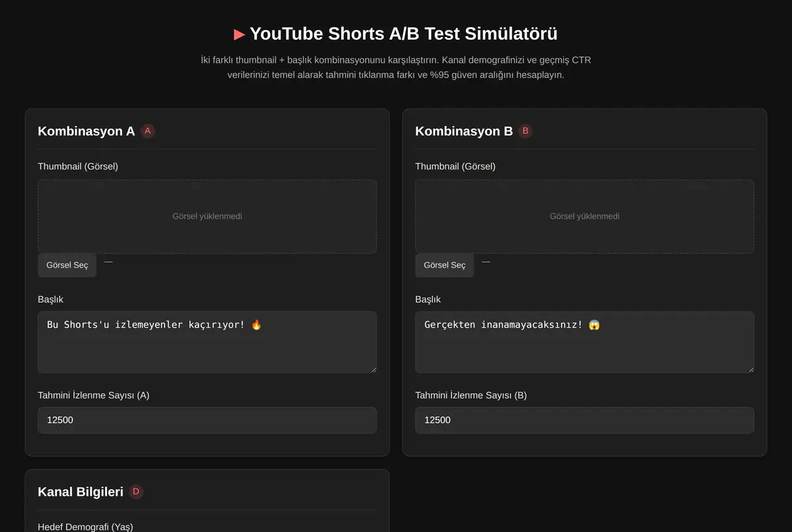Click the Tahmini İzlenme Sayısı (A) field
Screen dimensions: 792x532
click(207, 420)
